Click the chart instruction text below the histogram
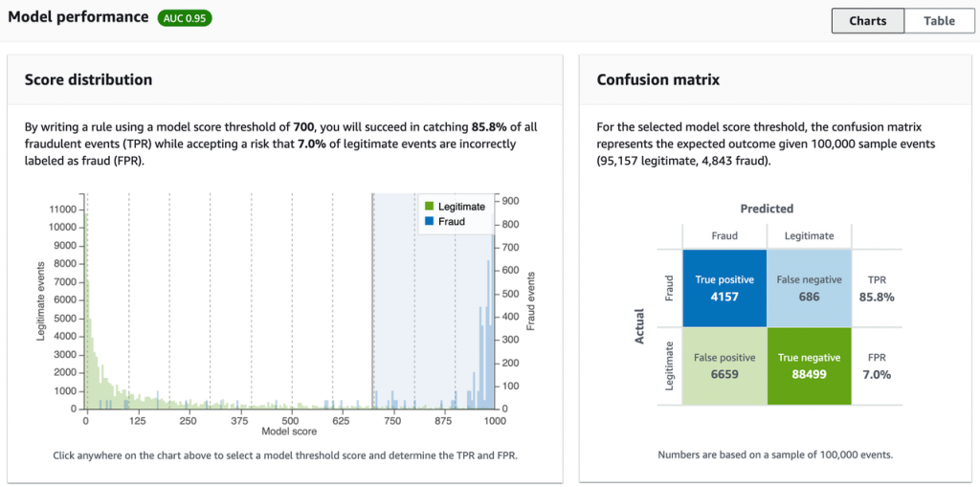The image size is (980, 487). click(285, 455)
